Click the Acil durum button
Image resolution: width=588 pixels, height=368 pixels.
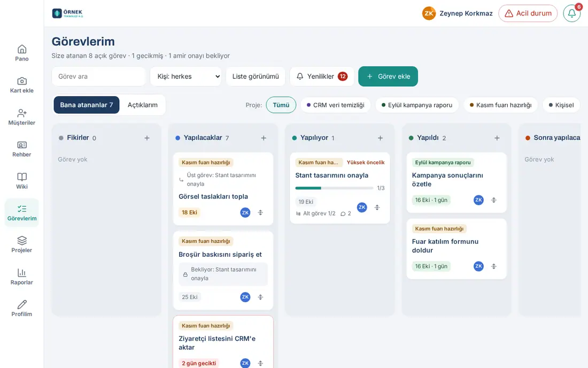(528, 13)
